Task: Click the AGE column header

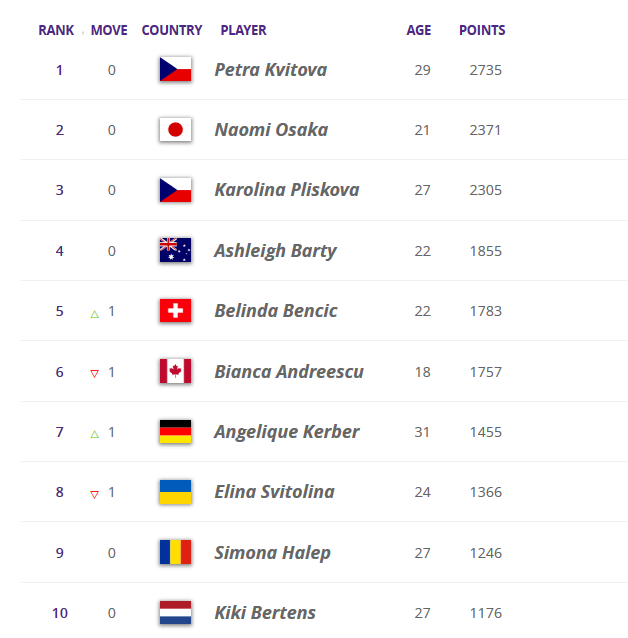Action: click(419, 30)
